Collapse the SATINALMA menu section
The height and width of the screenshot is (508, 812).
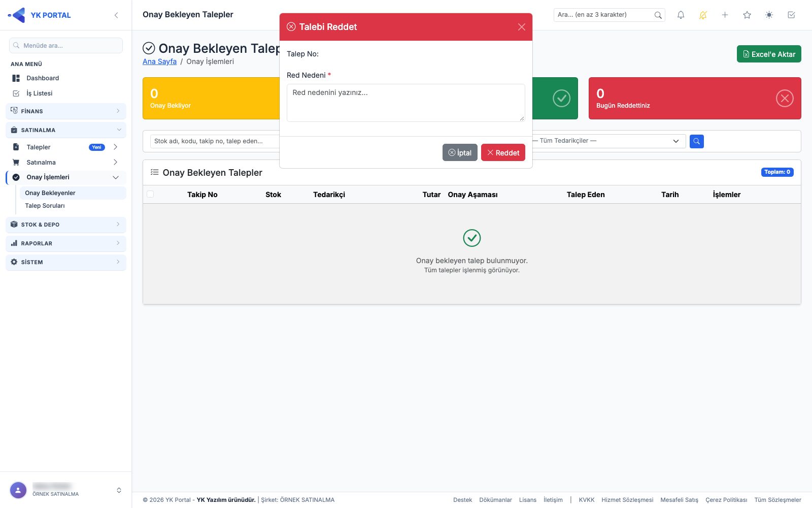click(x=66, y=130)
